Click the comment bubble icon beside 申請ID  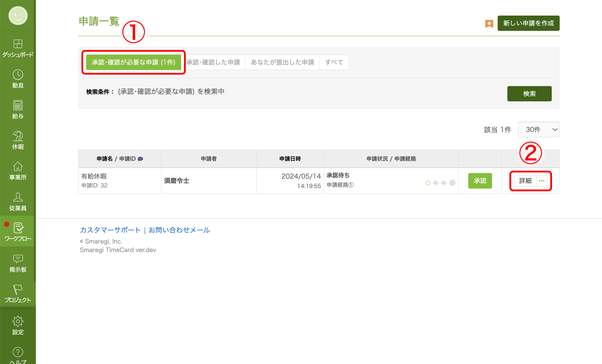tap(141, 159)
